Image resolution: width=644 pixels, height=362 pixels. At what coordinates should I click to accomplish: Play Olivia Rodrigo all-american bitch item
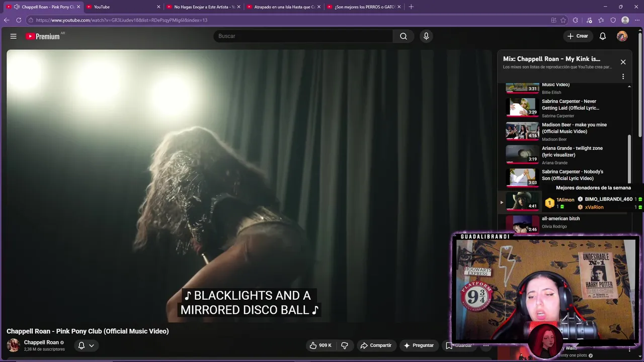[x=563, y=224]
